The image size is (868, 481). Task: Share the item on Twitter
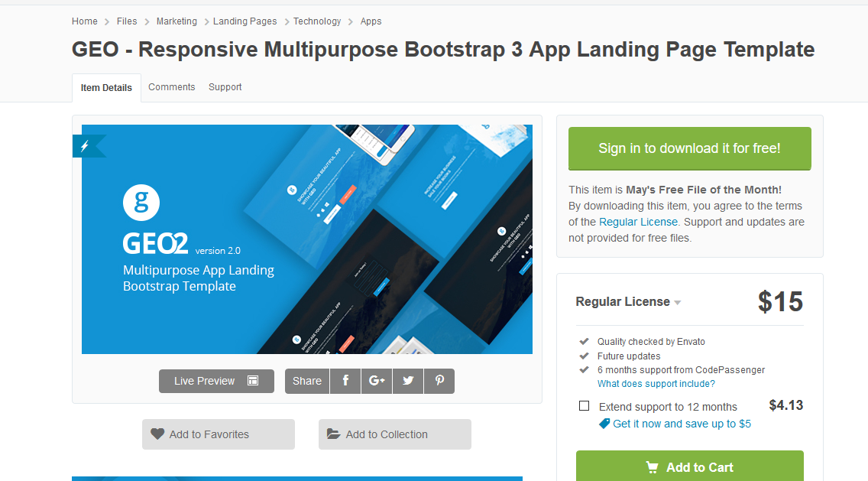[408, 382]
